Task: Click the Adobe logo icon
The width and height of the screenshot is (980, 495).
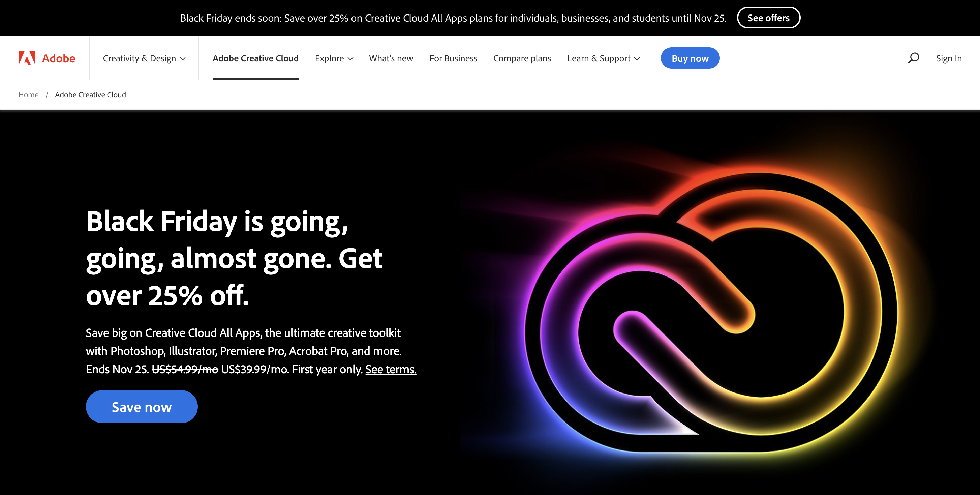Action: tap(27, 58)
